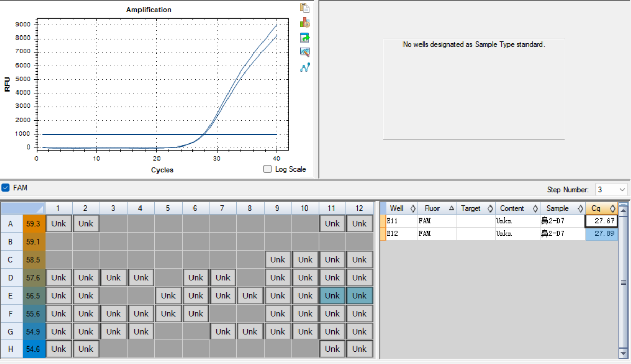Select Unk well C9
The height and width of the screenshot is (364, 631).
tap(277, 260)
